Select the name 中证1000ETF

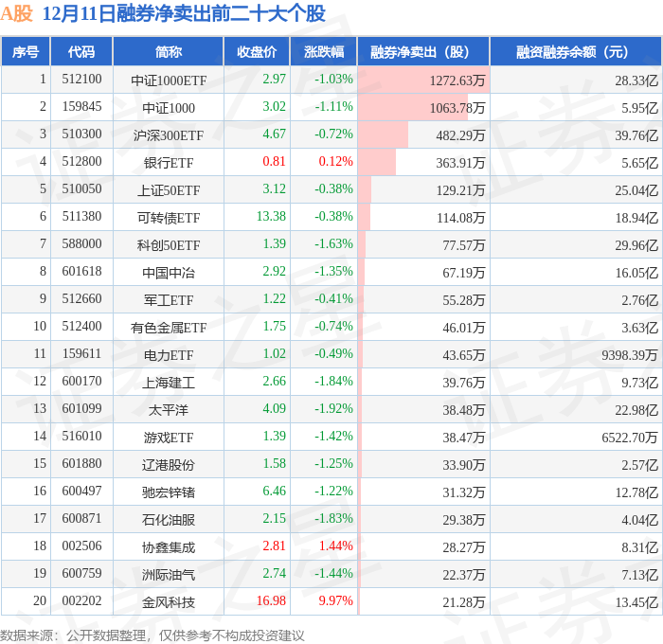click(x=169, y=80)
